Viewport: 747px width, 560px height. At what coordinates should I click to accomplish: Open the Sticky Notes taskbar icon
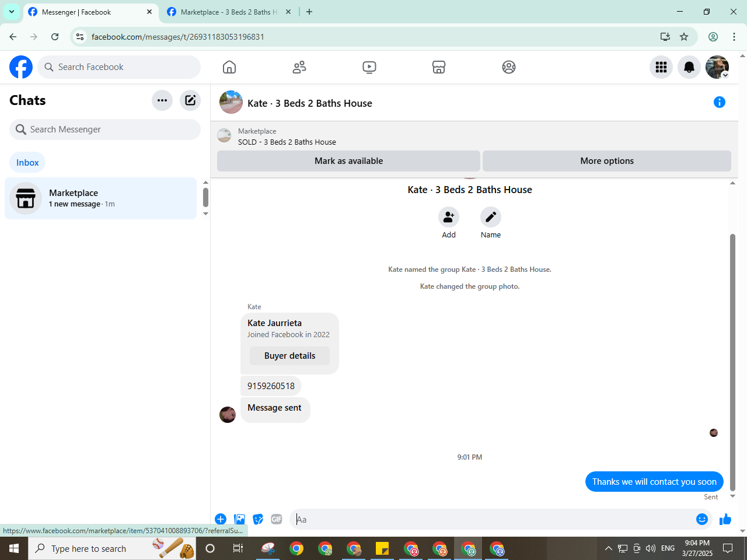pos(382,548)
